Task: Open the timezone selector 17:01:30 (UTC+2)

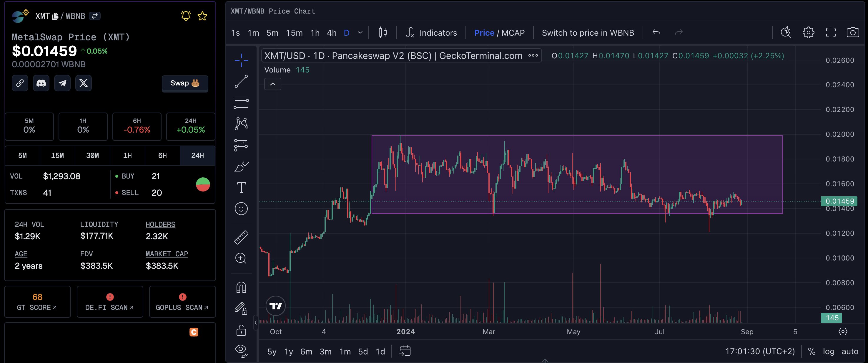Action: [760, 352]
